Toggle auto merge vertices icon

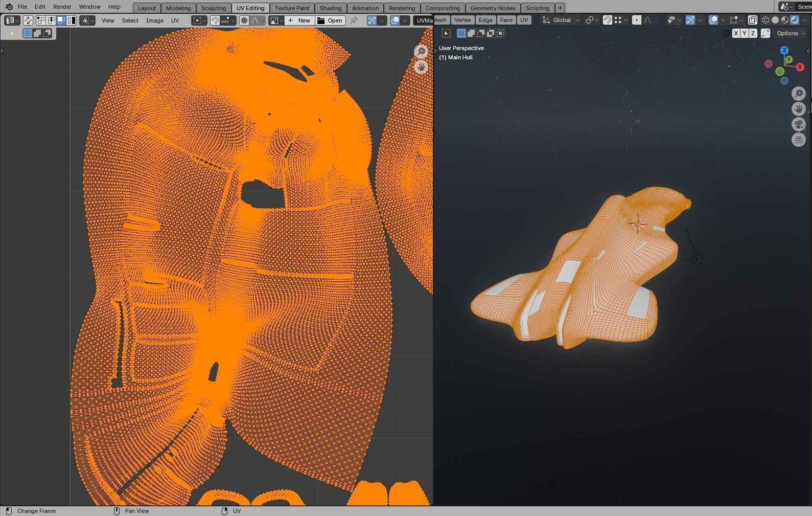(x=765, y=33)
